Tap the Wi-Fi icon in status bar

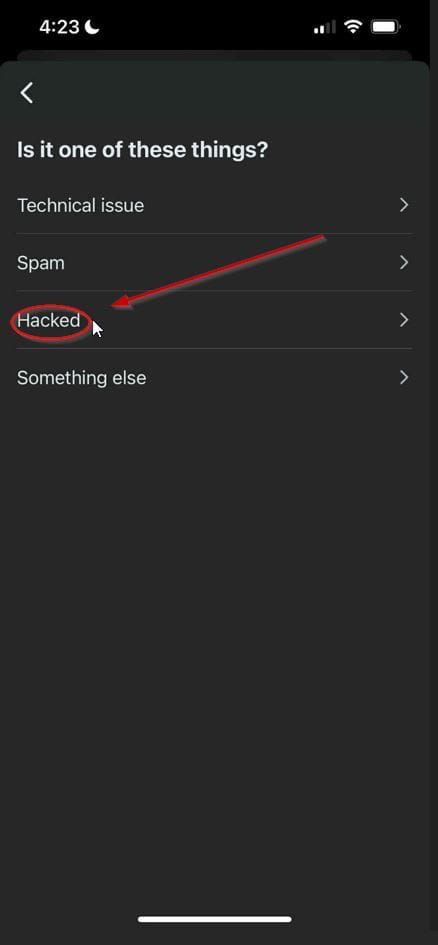pos(352,27)
